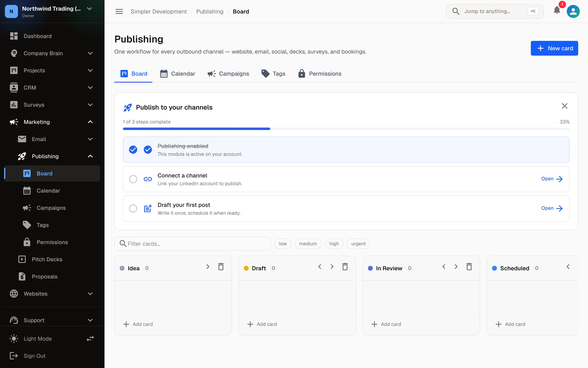This screenshot has width=588, height=368.
Task: Open the notifications bell
Action: pyautogui.click(x=557, y=10)
